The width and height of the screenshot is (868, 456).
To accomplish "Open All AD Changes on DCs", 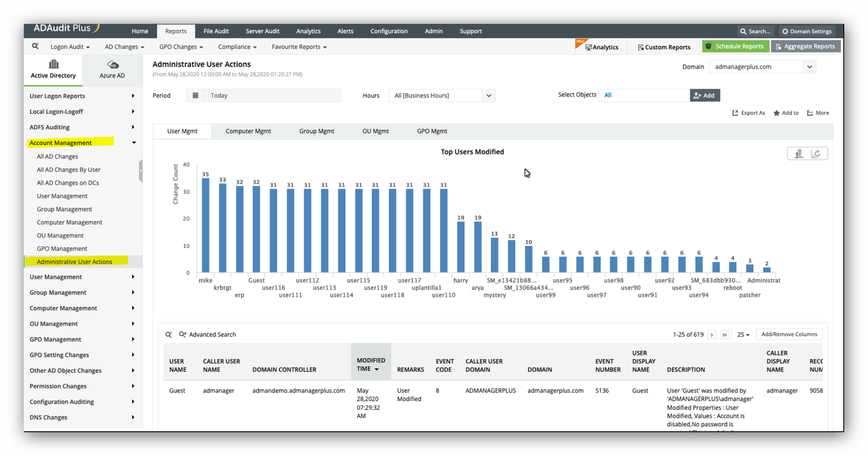I will pos(68,183).
